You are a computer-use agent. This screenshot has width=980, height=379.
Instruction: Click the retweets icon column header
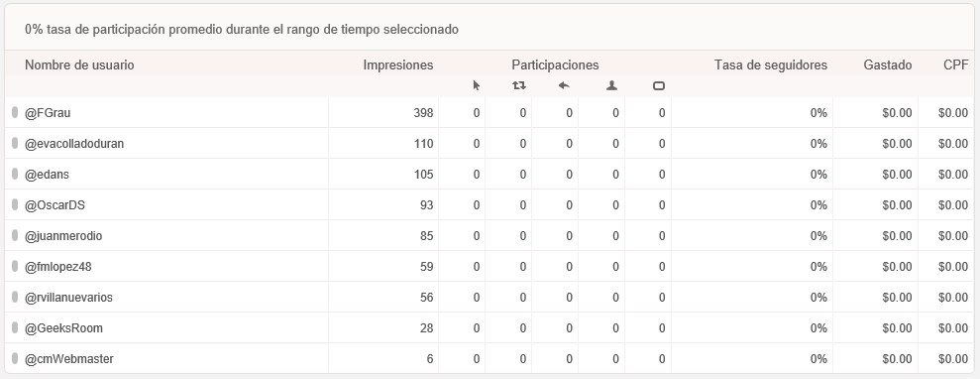tap(519, 85)
